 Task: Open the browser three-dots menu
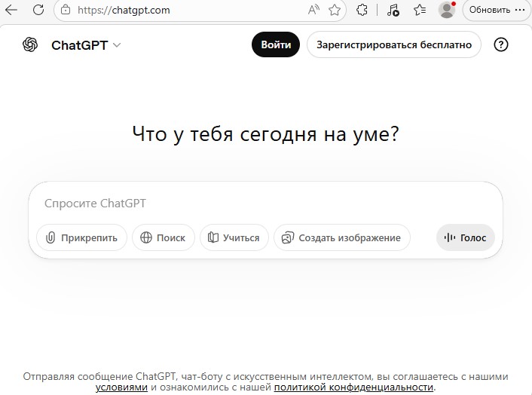tap(520, 10)
